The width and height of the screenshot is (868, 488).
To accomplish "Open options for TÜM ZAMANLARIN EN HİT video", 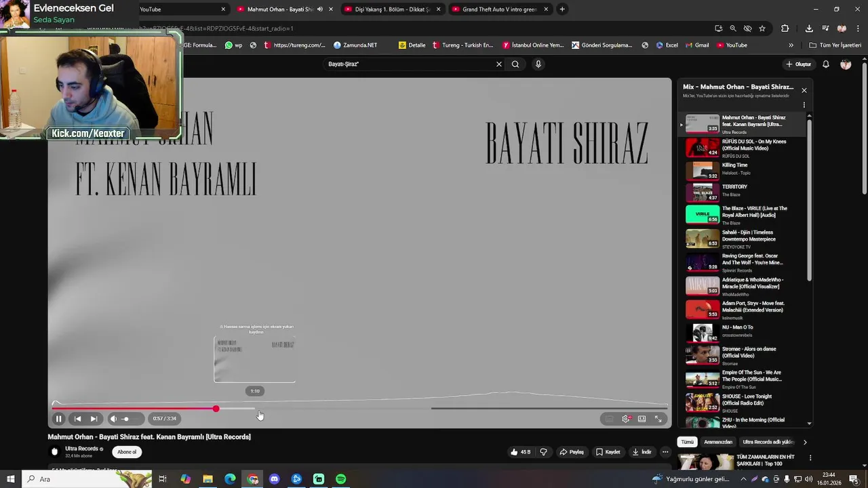I will coord(810,458).
